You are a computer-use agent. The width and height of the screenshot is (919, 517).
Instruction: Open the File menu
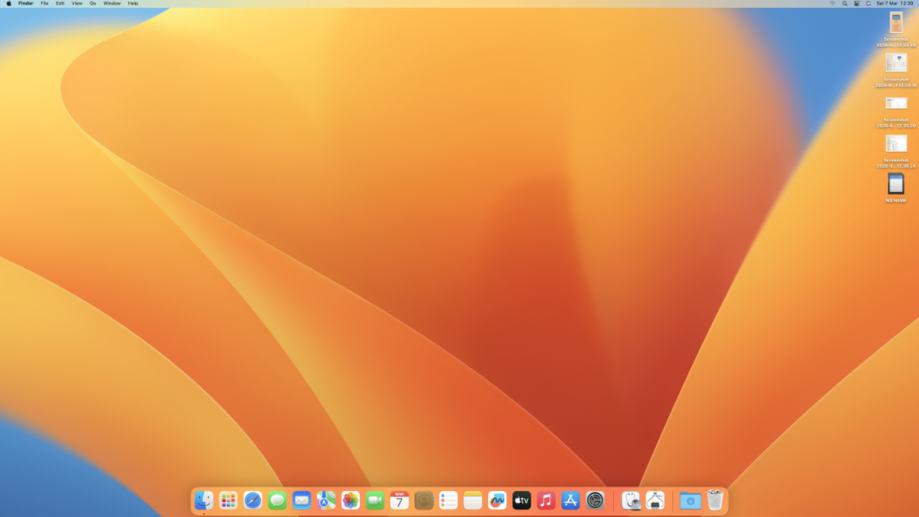[44, 4]
